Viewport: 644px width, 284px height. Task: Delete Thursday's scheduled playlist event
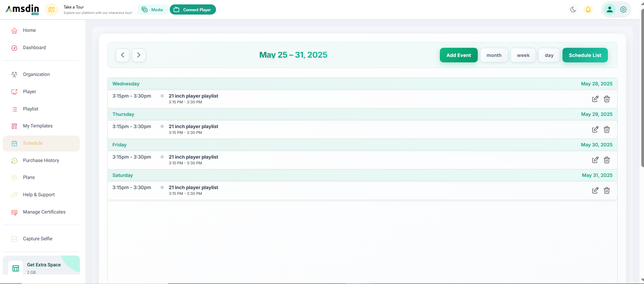click(x=607, y=129)
